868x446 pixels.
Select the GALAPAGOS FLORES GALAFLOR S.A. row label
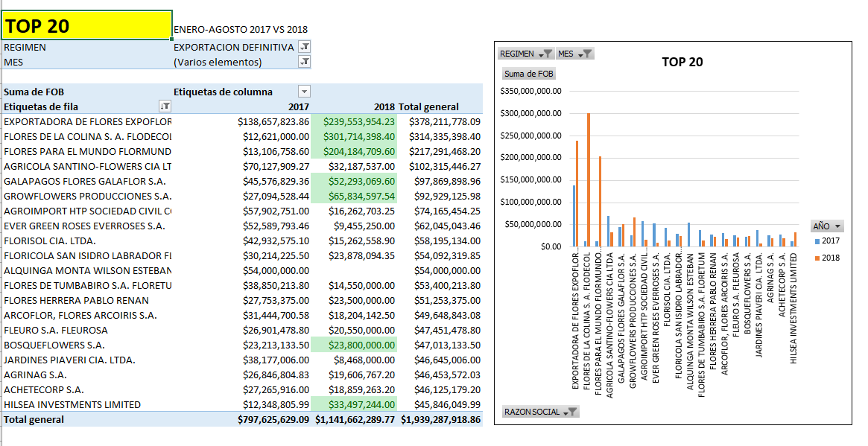coord(85,182)
